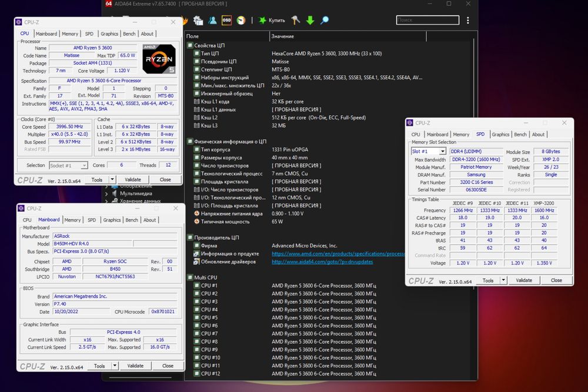
Task: Open the amd.com product specifications link
Action: coord(338,254)
